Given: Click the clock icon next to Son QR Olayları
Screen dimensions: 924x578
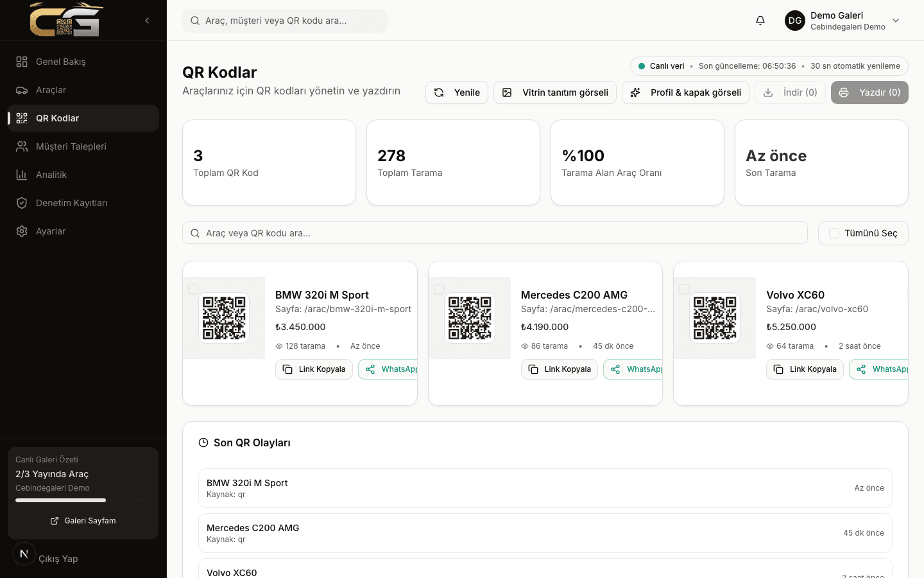Looking at the screenshot, I should tap(203, 442).
